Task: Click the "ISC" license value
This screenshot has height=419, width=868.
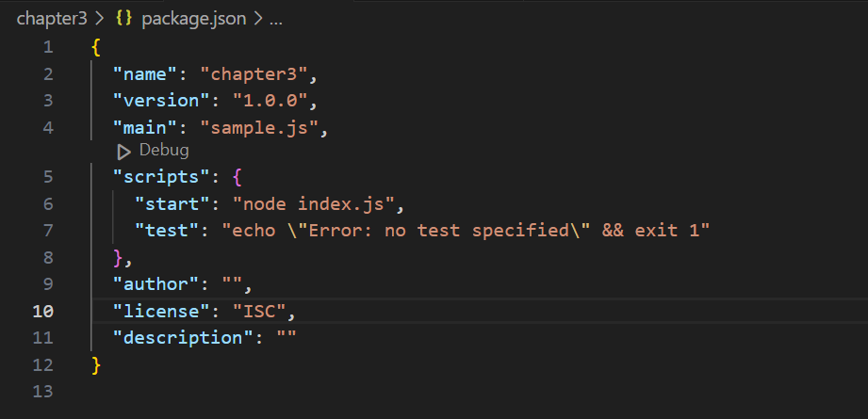Action: (259, 312)
